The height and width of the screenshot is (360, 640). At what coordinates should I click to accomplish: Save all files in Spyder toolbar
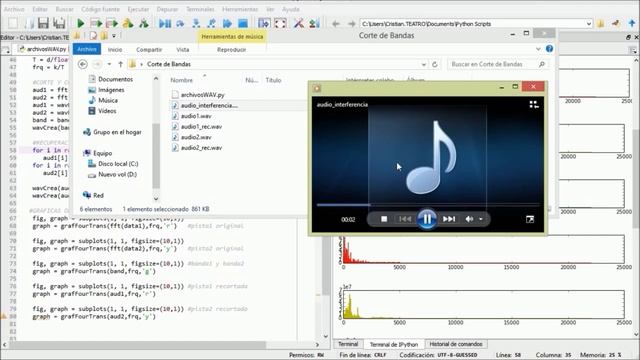[59, 23]
